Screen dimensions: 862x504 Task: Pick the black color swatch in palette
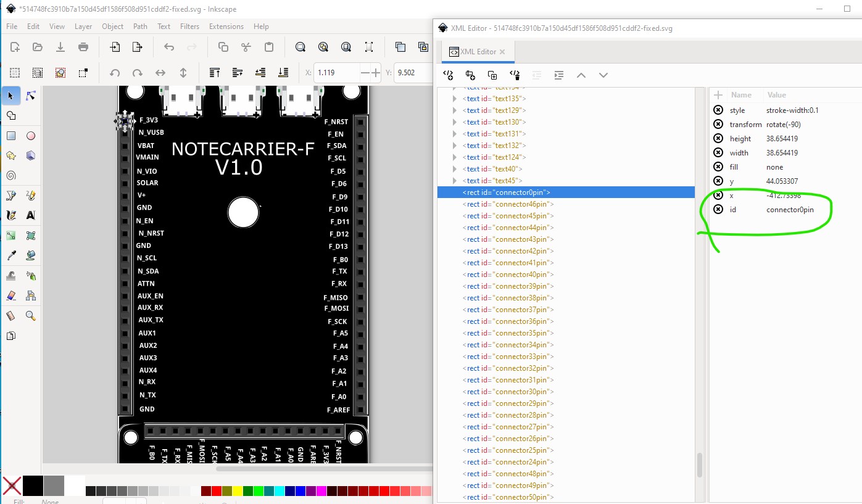[33, 485]
